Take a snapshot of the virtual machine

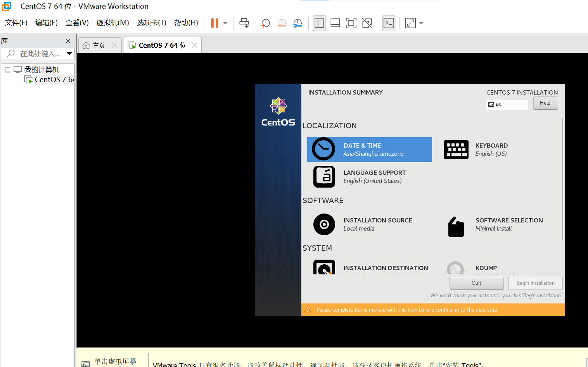click(266, 23)
